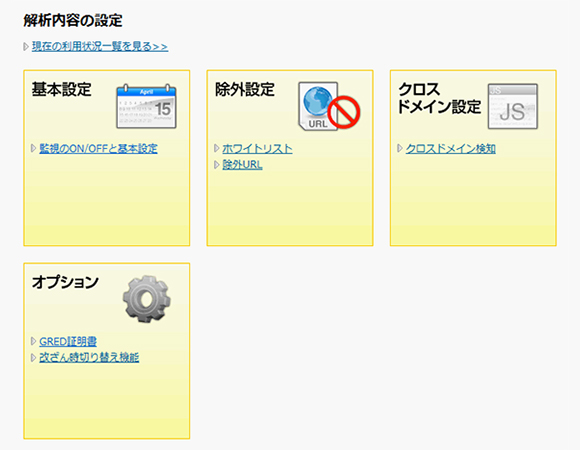
Task: Click the gear icon in オプション
Action: pos(147,299)
